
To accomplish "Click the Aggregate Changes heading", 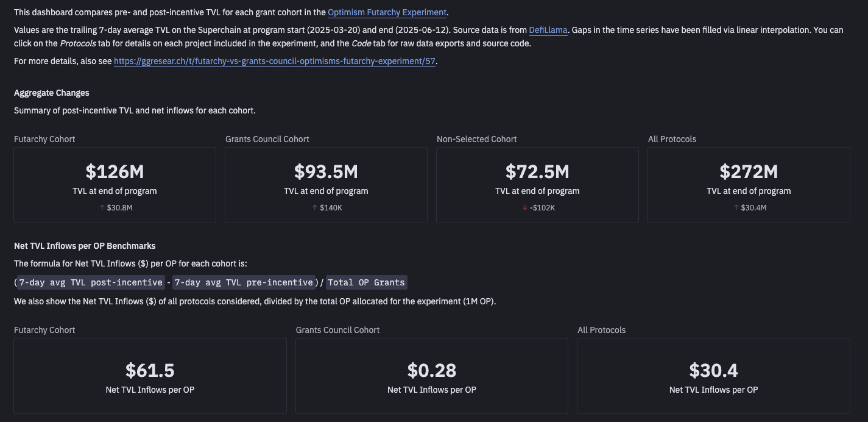I will click(52, 93).
